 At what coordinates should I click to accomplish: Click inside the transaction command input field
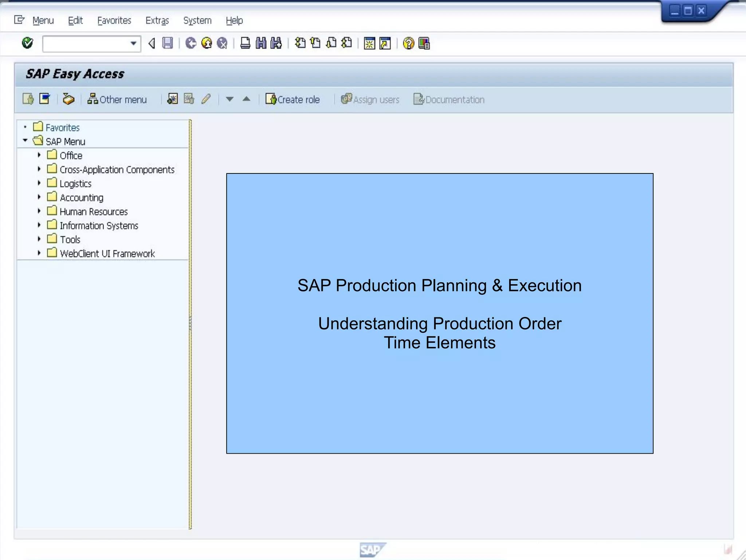tap(86, 44)
